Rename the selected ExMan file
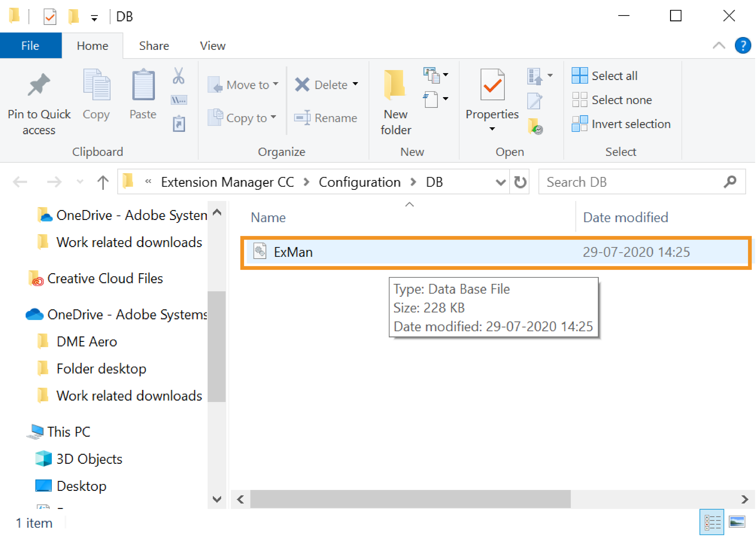The image size is (756, 536). pyautogui.click(x=326, y=118)
